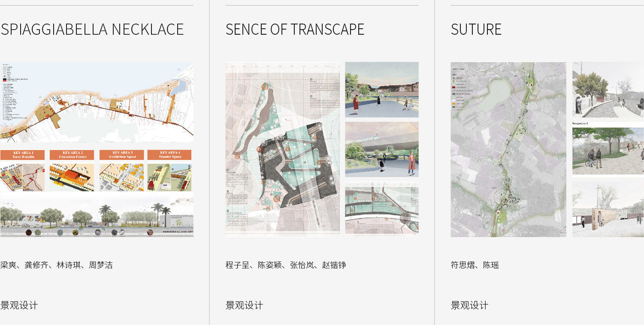Open the Suture aerial site map
Image resolution: width=644 pixels, height=325 pixels.
pyautogui.click(x=508, y=149)
